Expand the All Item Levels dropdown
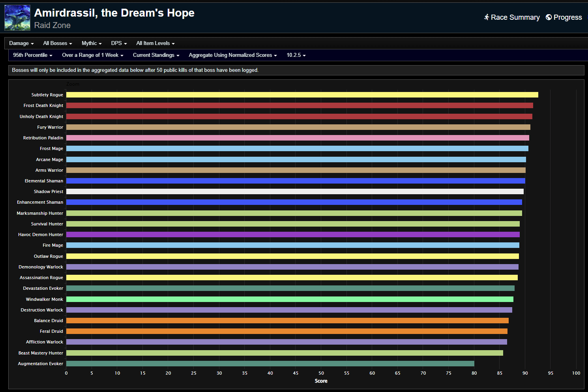588x392 pixels. click(x=155, y=43)
